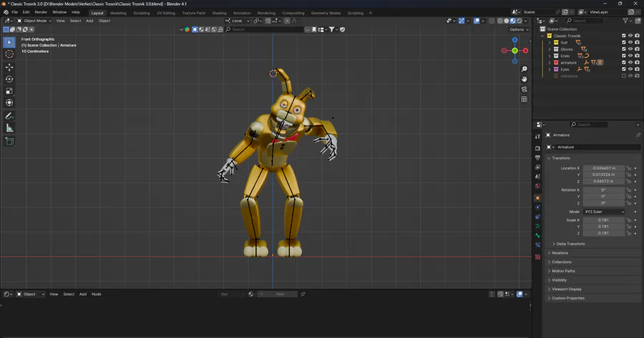
Task: Open the File menu
Action: click(x=14, y=12)
